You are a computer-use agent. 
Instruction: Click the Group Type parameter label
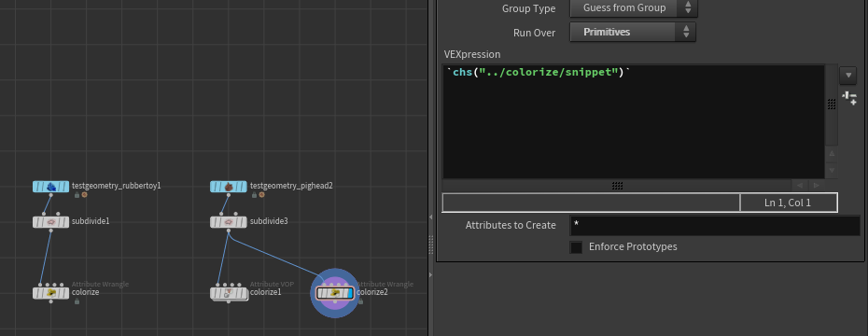(x=528, y=8)
